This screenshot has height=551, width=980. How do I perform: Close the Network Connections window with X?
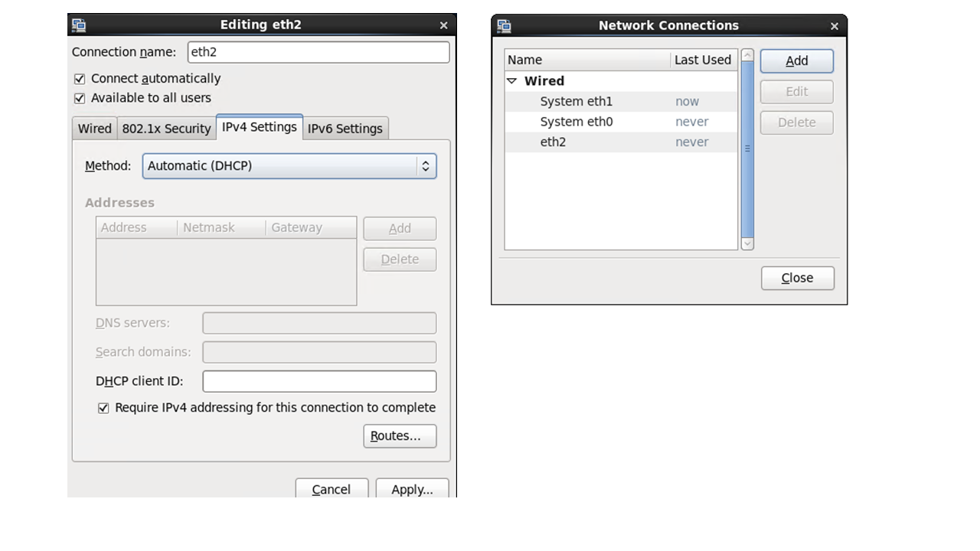pyautogui.click(x=835, y=26)
